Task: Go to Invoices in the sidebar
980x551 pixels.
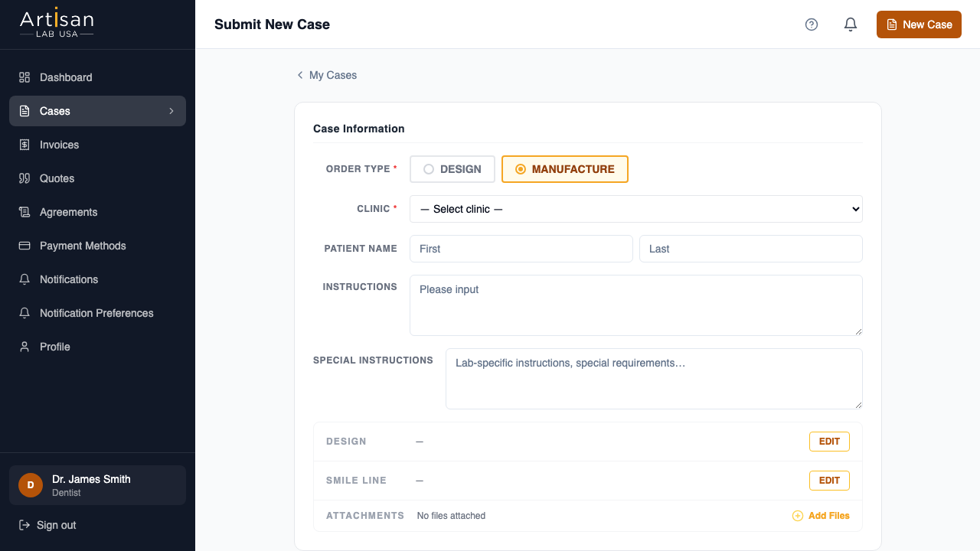Action: tap(97, 145)
